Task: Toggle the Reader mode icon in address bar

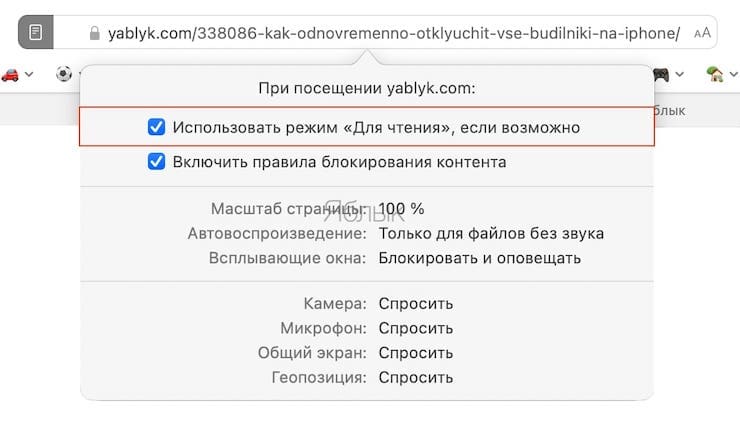Action: click(35, 33)
